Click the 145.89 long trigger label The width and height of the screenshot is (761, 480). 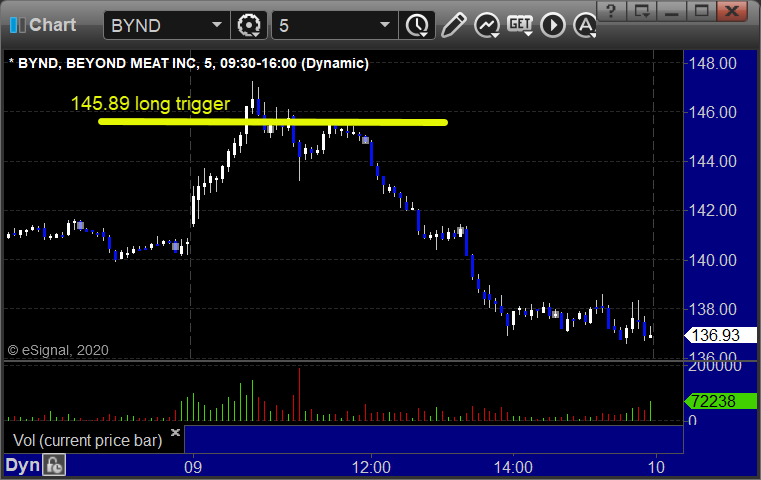150,103
